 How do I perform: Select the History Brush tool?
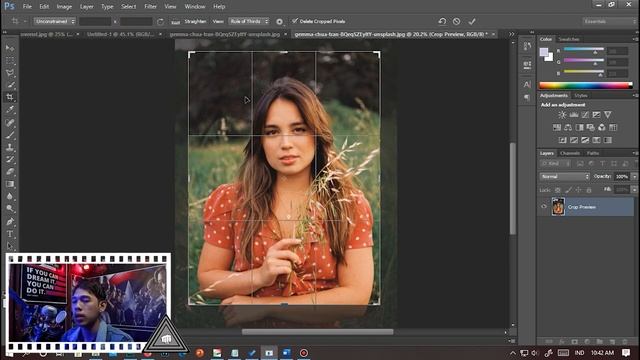[10, 159]
